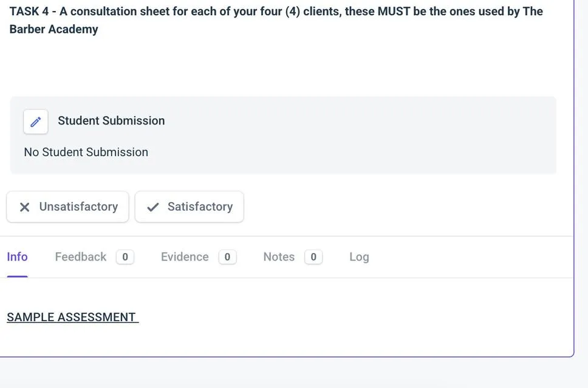This screenshot has height=388, width=588.
Task: Open the Feedback tab
Action: coord(81,257)
